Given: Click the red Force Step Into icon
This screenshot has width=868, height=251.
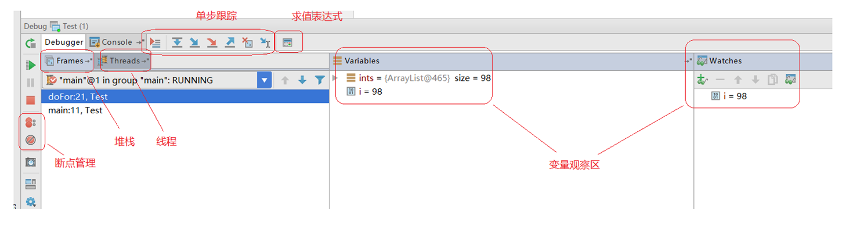Looking at the screenshot, I should (x=212, y=42).
